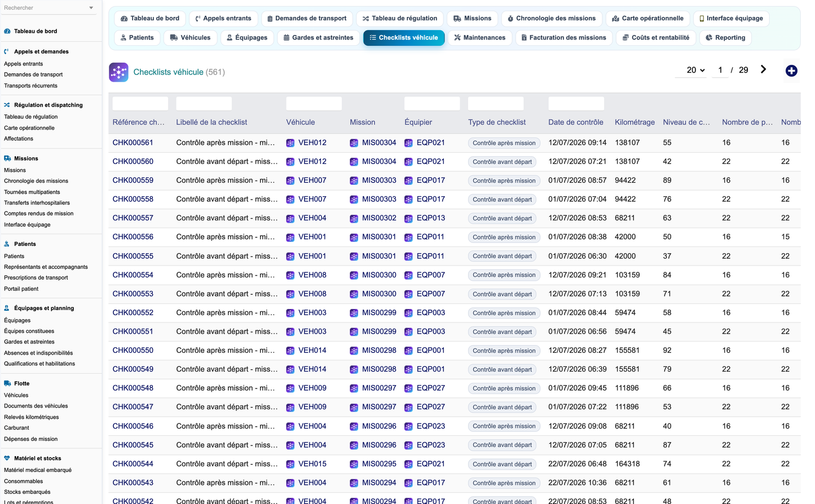Click the current page number field
The width and height of the screenshot is (815, 504).
(x=720, y=70)
